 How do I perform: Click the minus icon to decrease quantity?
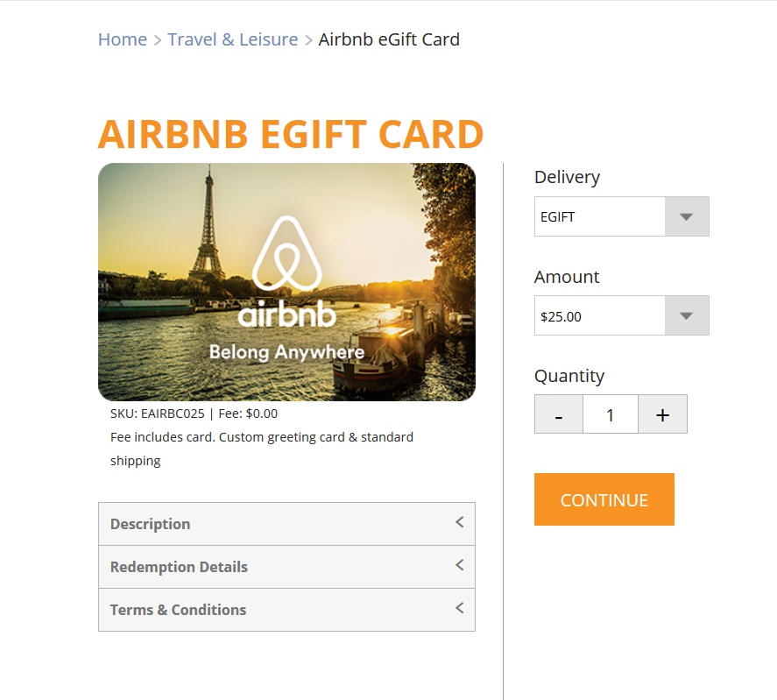[558, 414]
